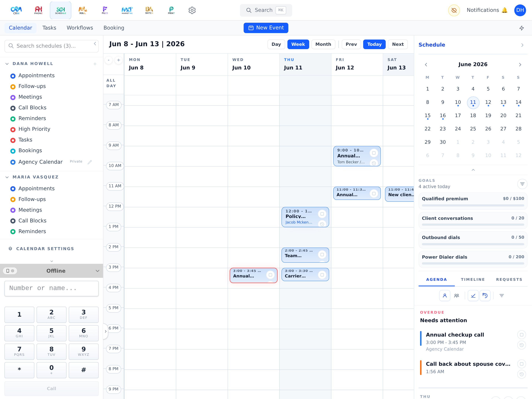Image resolution: width=532 pixels, height=399 pixels.
Task: Open the Batch app icon
Action: click(x=149, y=10)
